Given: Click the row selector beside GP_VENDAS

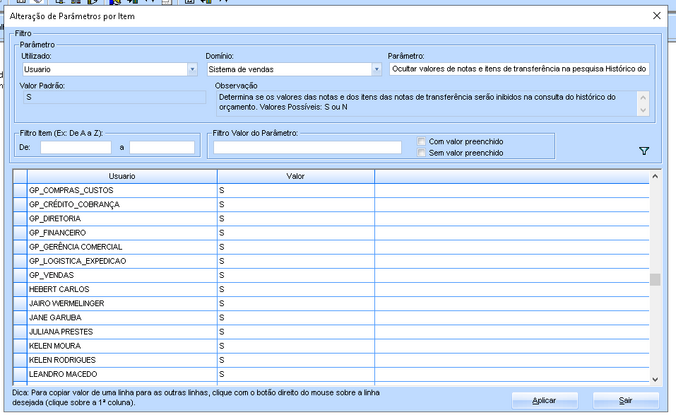Looking at the screenshot, I should coord(19,275).
